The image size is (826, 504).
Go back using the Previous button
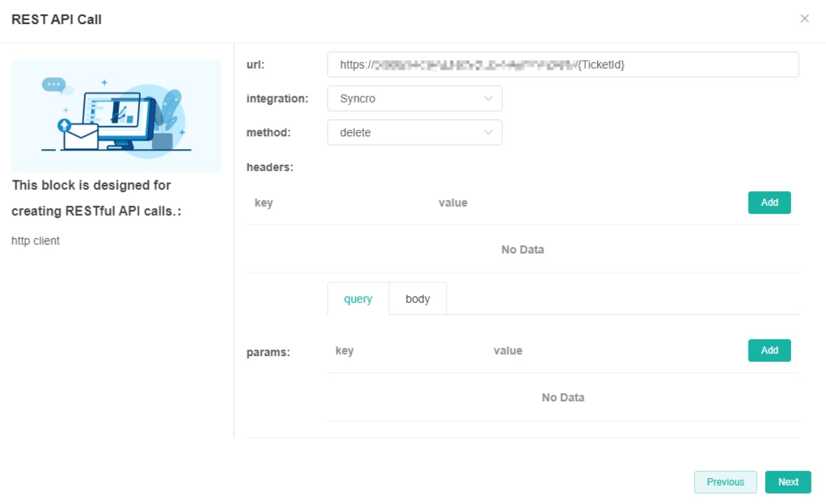[x=726, y=481]
